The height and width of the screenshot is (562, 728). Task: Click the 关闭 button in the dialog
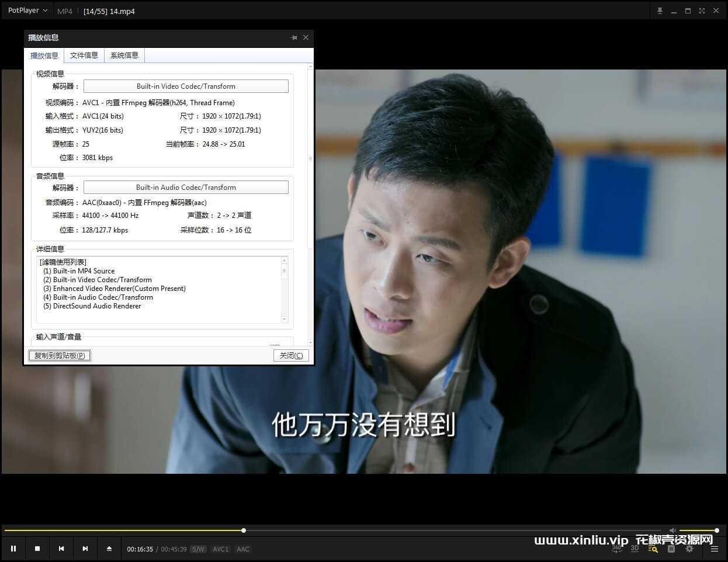tap(290, 355)
